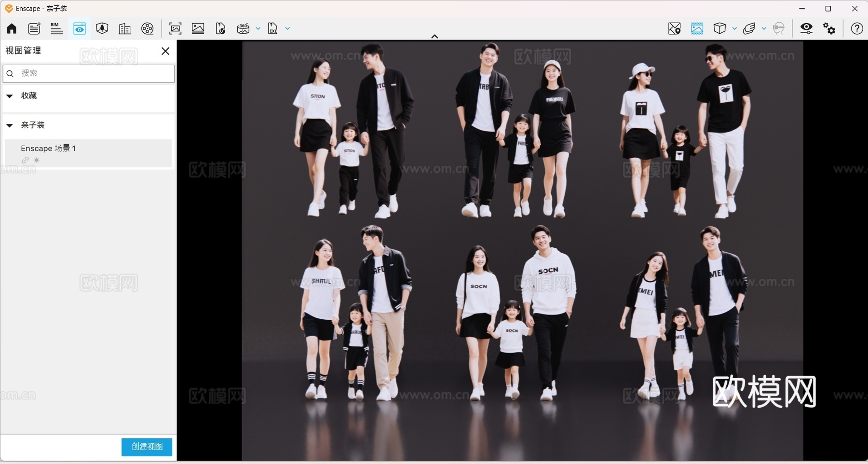
Task: Click the batch rendering image icon
Action: pos(198,28)
